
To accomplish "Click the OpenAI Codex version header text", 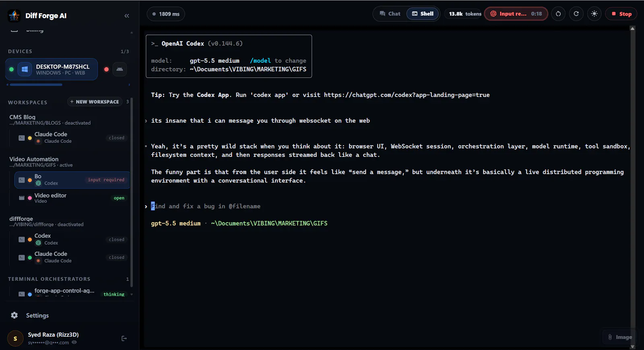I will tap(197, 43).
